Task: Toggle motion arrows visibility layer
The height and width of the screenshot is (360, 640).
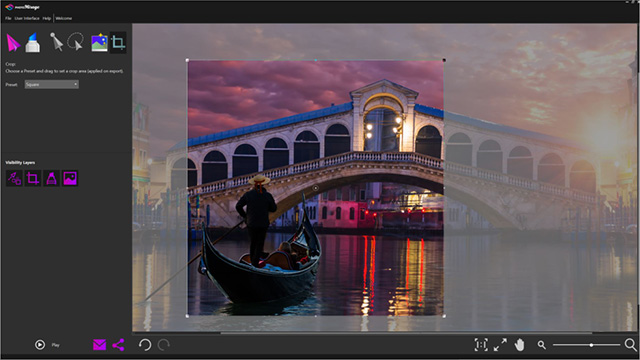Action: (14, 178)
